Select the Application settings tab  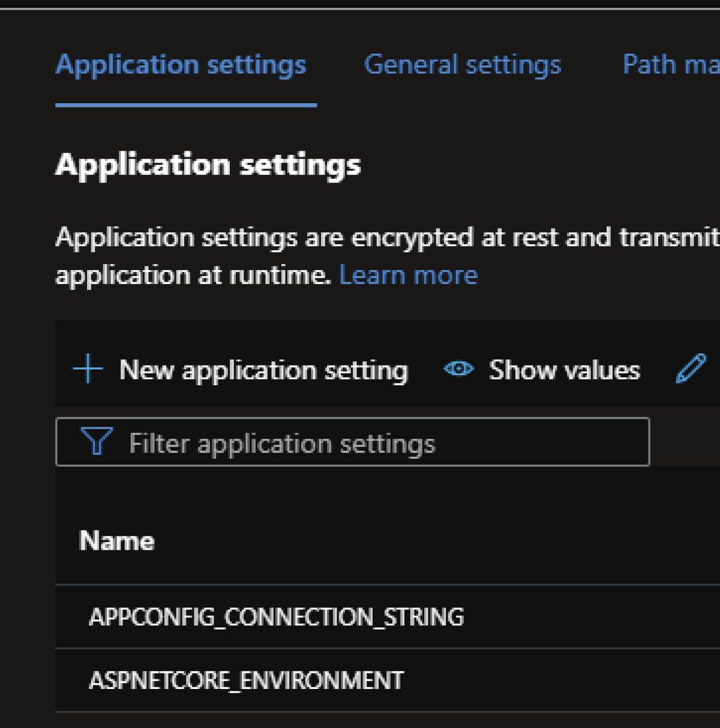click(x=181, y=65)
